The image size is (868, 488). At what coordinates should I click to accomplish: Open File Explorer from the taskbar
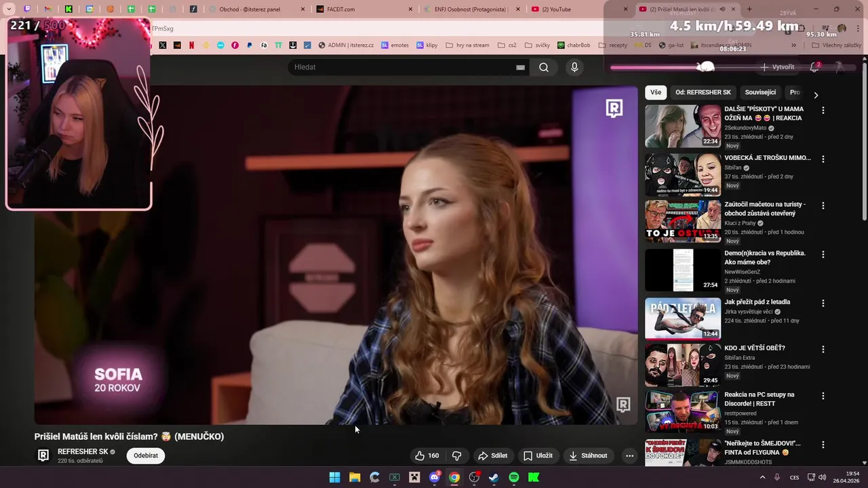click(x=355, y=477)
